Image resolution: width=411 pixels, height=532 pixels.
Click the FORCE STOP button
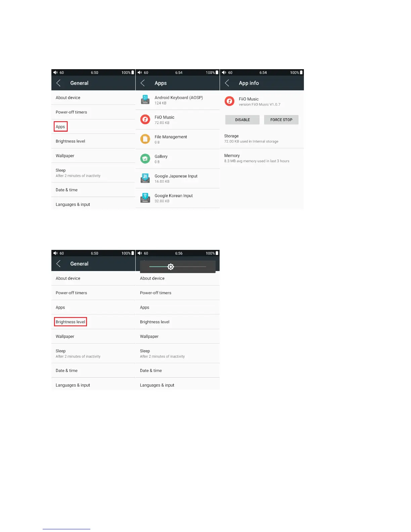pos(281,120)
